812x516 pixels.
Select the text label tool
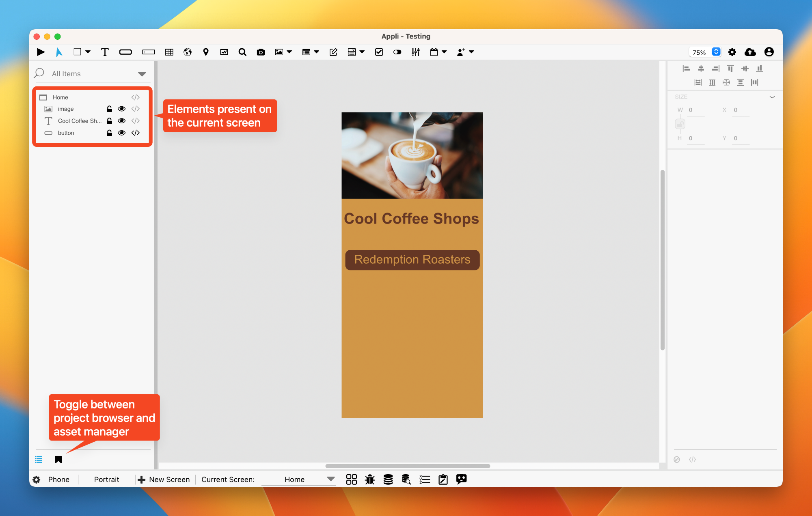click(x=105, y=52)
